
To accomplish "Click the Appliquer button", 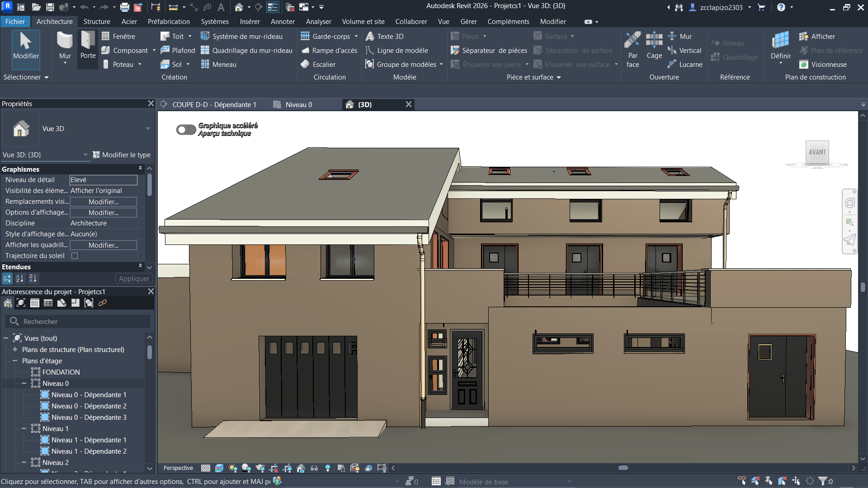I will click(x=134, y=279).
